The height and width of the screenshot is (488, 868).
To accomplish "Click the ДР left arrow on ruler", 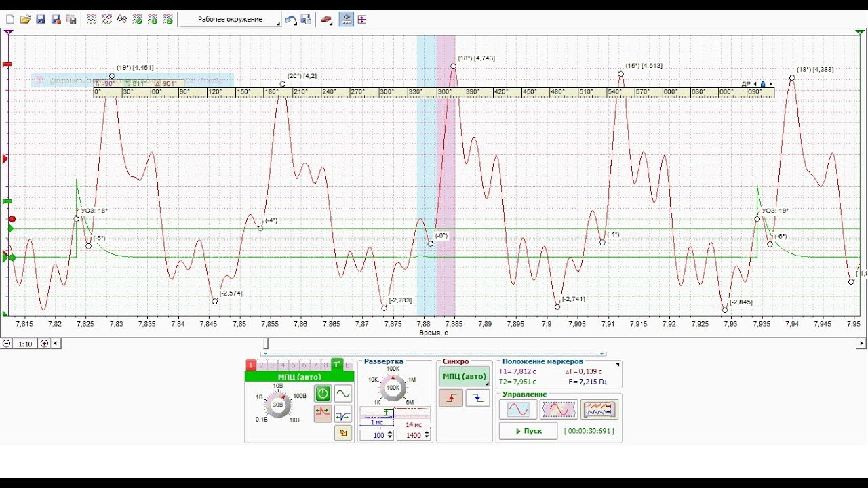I will [755, 84].
